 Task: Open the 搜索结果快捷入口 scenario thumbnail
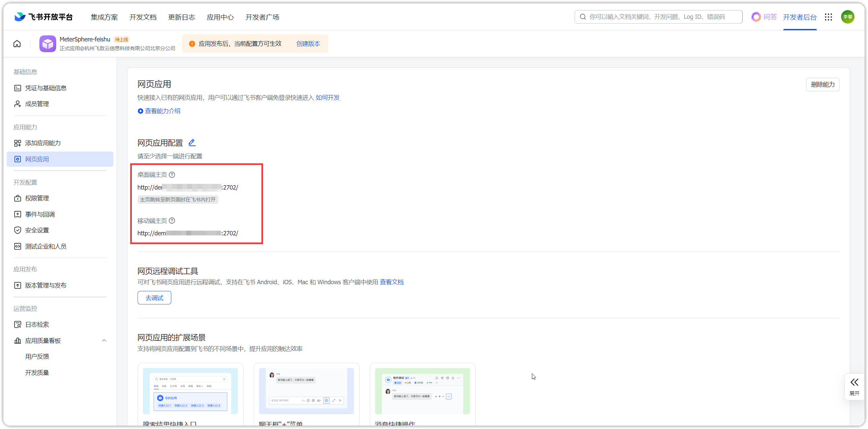190,391
